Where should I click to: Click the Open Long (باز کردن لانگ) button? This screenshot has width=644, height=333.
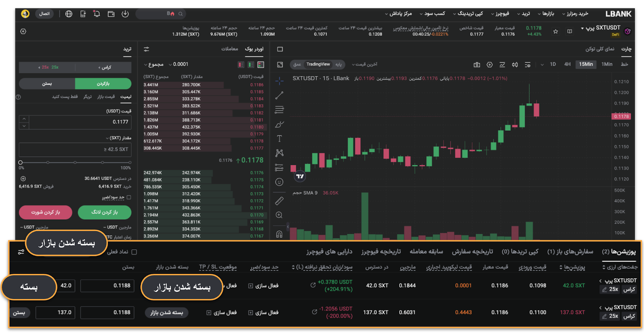tap(104, 212)
